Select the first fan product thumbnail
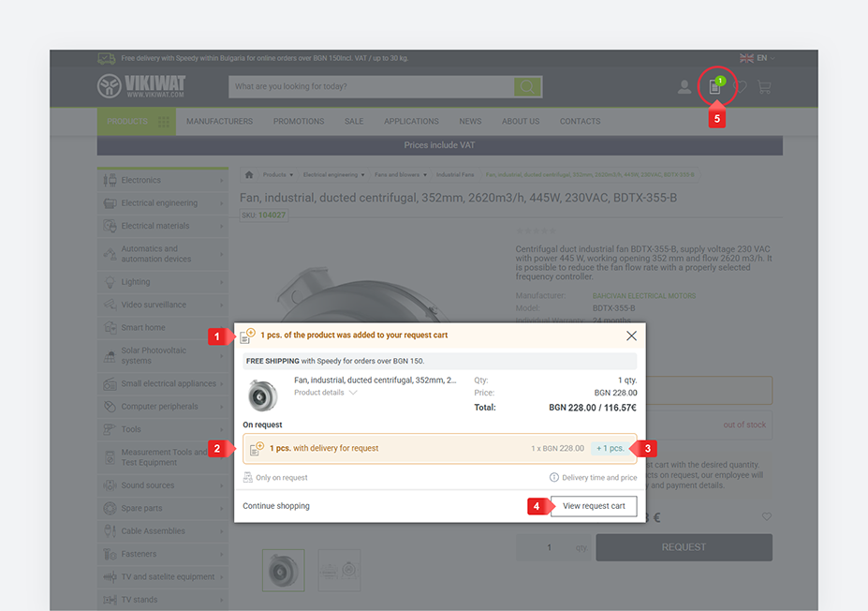 282,569
